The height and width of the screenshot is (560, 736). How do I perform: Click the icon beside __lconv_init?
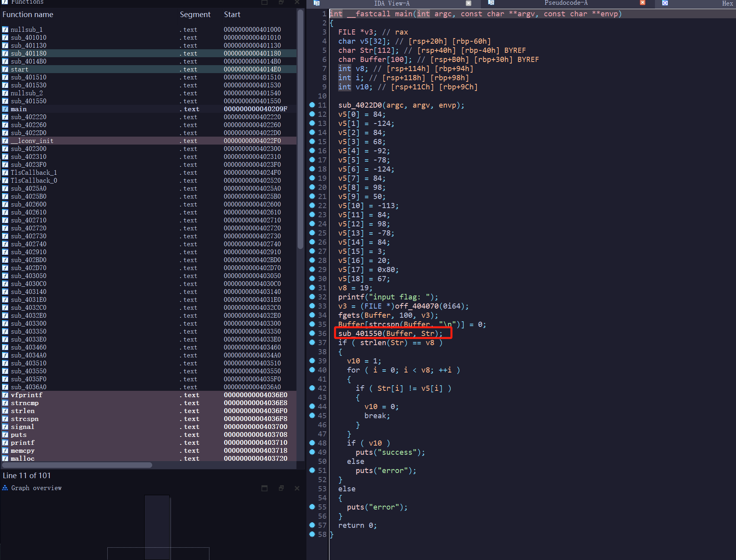(x=5, y=141)
